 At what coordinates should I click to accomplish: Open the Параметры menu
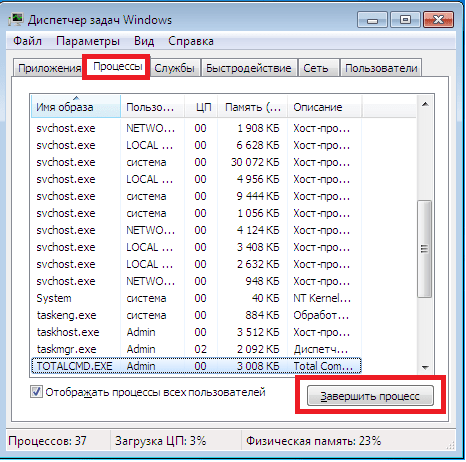tap(88, 41)
